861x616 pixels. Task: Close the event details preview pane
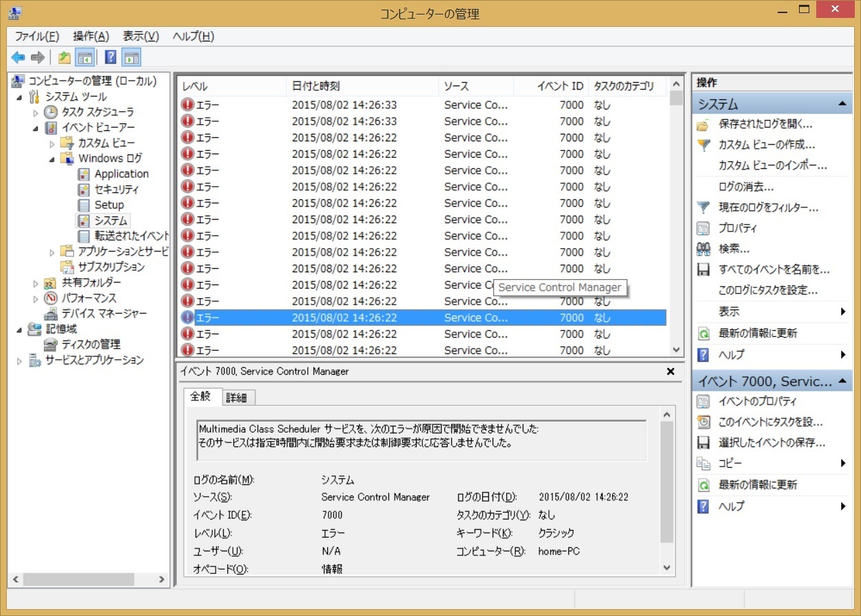tap(670, 371)
